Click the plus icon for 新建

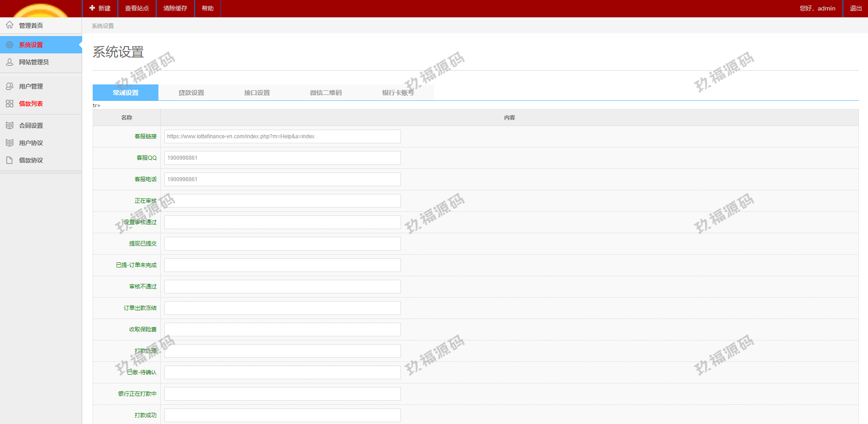coord(92,8)
